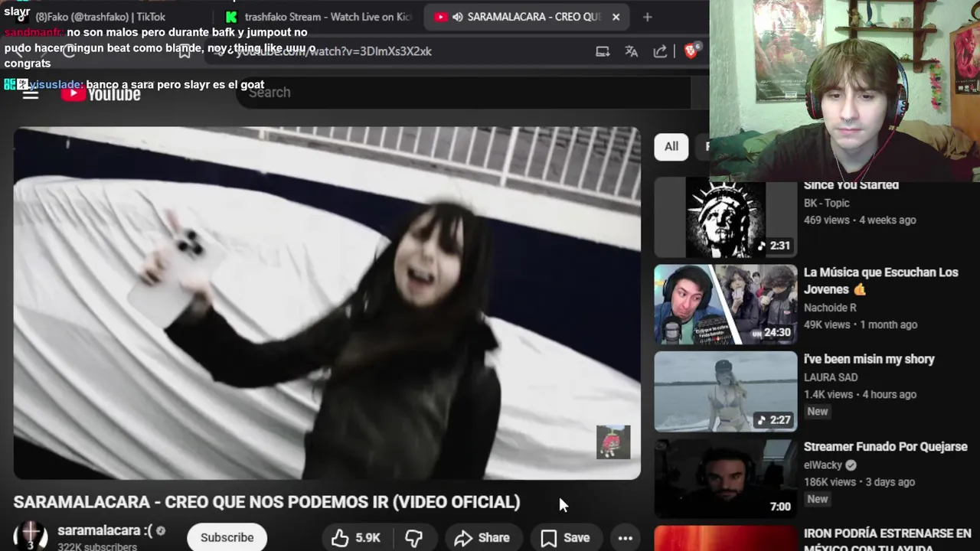Switch to the trashfako Stream Kick tab
This screenshot has height=551, width=980.
coord(320,17)
